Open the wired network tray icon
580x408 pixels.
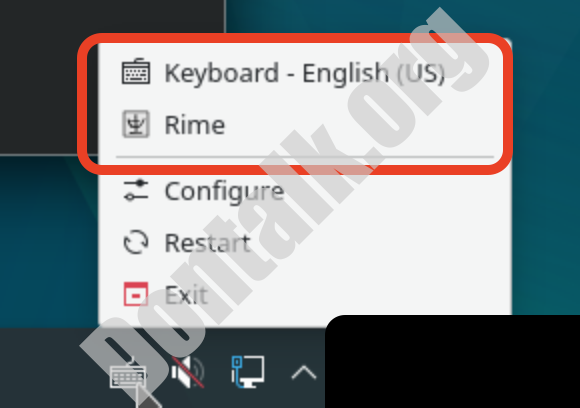click(x=247, y=372)
